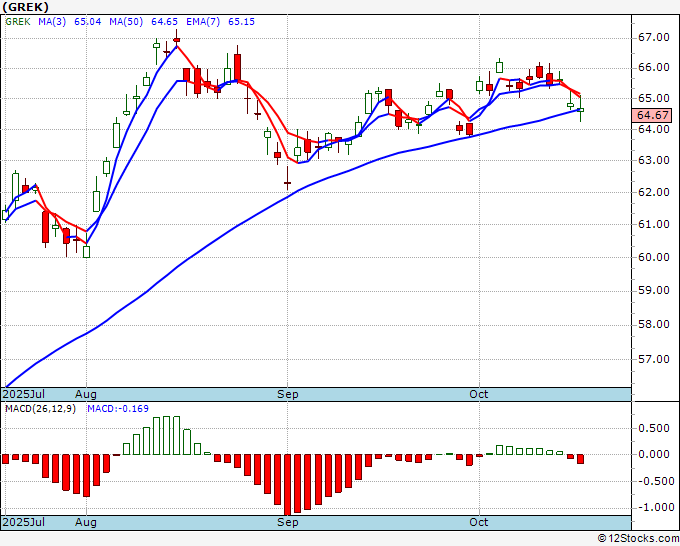Click the 63.00 price axis label

(x=654, y=160)
